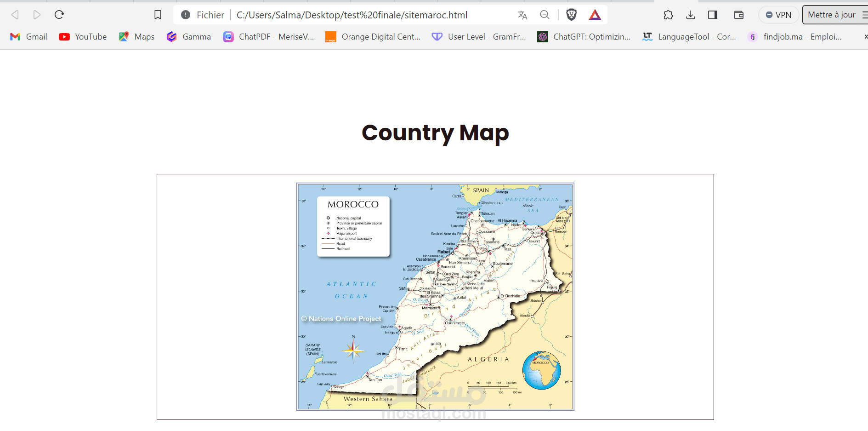This screenshot has height=431, width=868.
Task: Open Brave Rewards triangle icon
Action: coord(595,15)
